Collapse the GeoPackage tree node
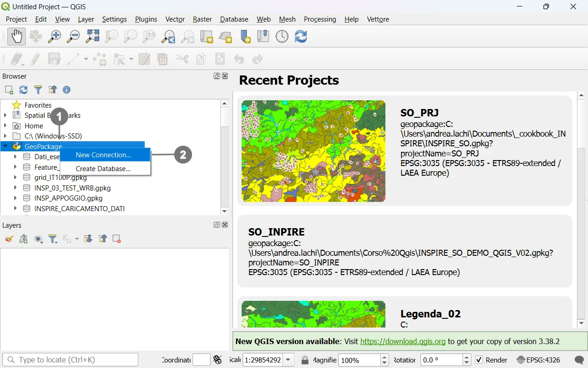Viewport: 588px width, 368px height. (6, 146)
